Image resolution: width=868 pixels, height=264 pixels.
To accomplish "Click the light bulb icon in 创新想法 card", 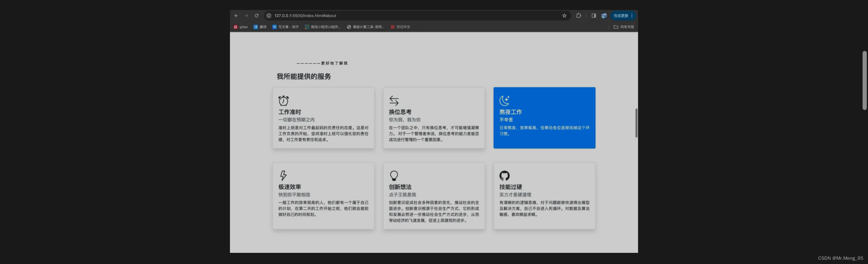I will click(394, 175).
